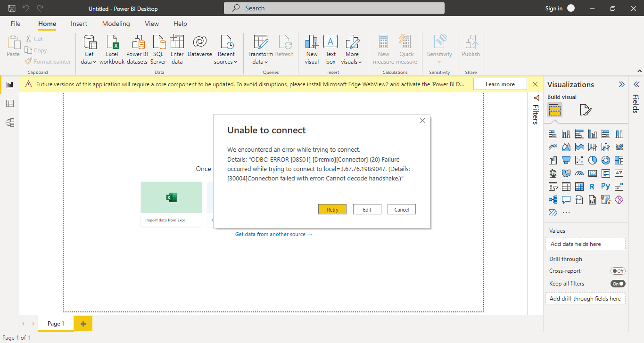The width and height of the screenshot is (644, 343).
Task: Switch to the Modeling ribbon tab
Action: [116, 24]
